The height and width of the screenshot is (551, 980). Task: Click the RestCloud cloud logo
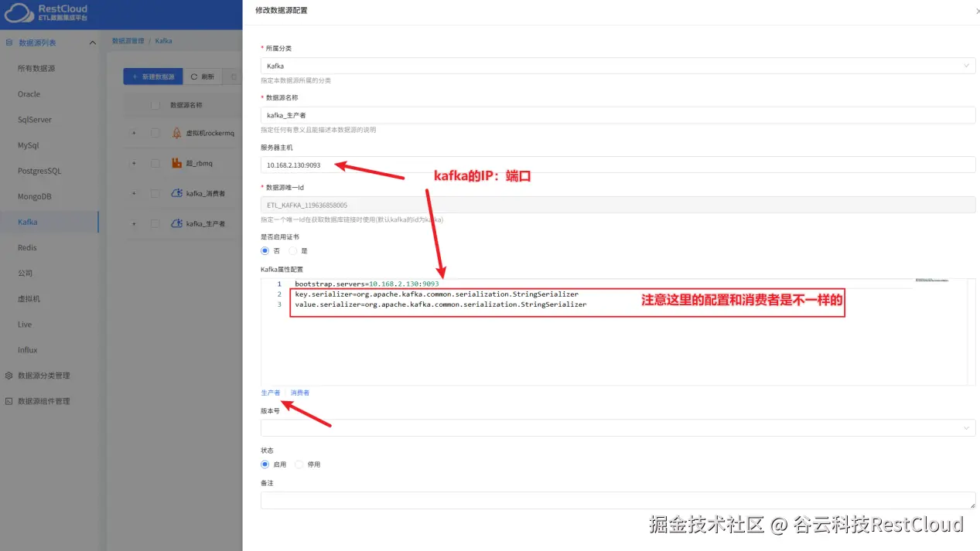coord(19,12)
